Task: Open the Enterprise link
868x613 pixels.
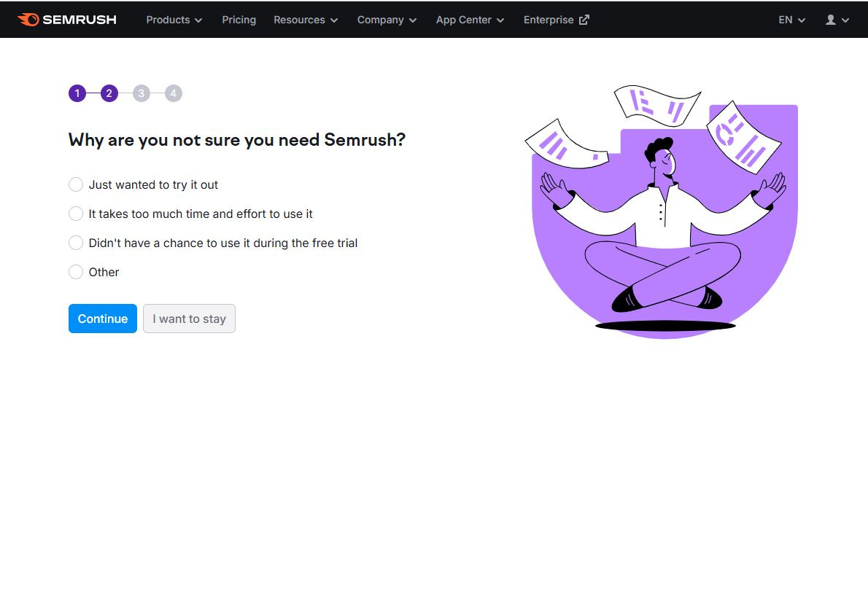Action: tap(557, 20)
